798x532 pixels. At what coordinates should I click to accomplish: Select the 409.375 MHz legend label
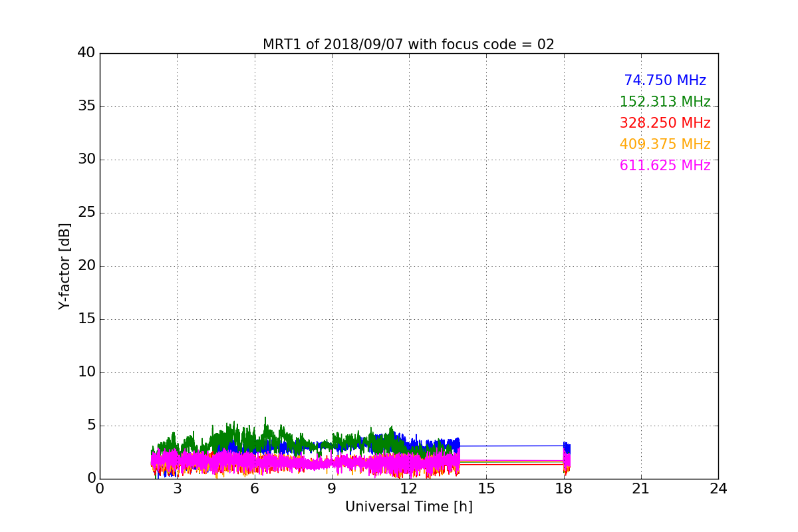[665, 144]
